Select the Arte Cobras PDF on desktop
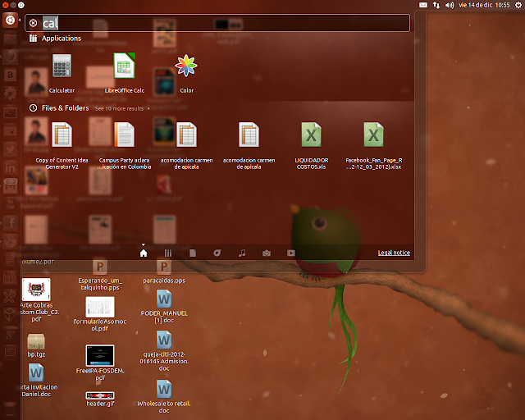This screenshot has height=420, width=525. point(36,300)
